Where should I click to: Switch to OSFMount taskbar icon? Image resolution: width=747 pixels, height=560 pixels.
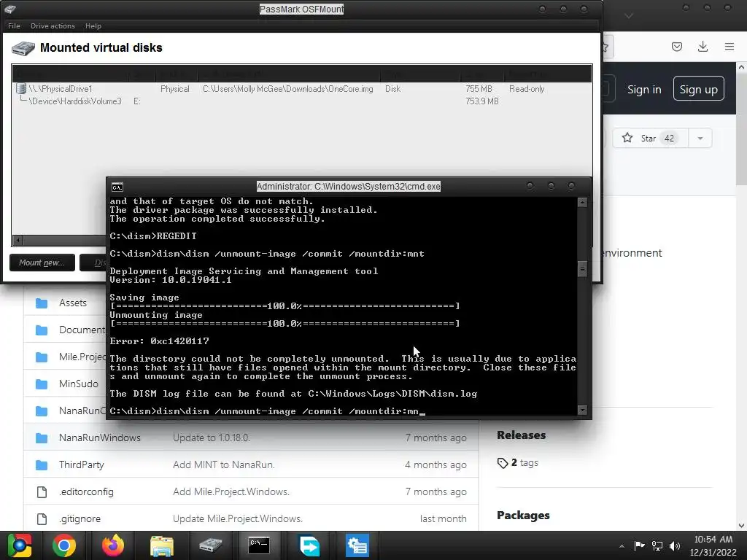point(211,545)
